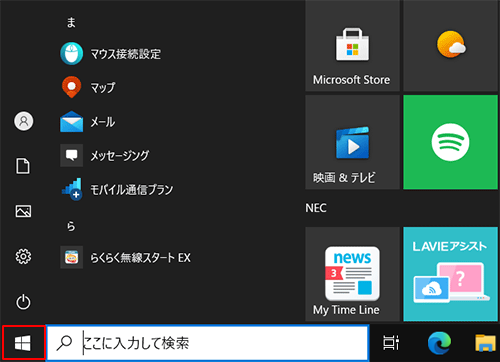Launch モバイル通信プラン app
Viewport: 500px width, 362px height.
pyautogui.click(x=117, y=189)
